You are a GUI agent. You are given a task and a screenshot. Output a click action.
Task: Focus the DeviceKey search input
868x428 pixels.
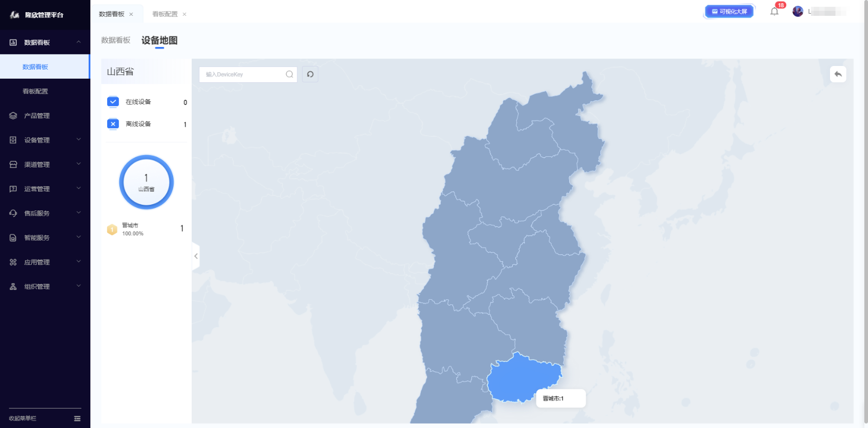243,74
